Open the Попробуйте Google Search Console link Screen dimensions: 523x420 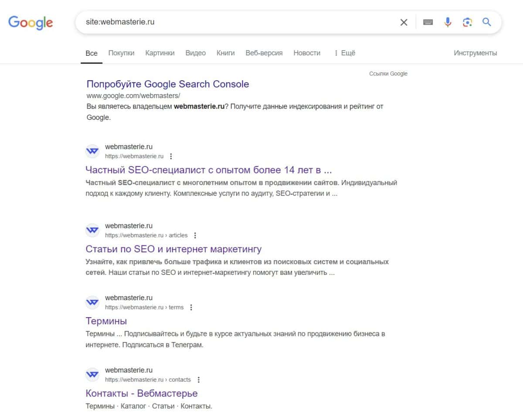coord(168,84)
